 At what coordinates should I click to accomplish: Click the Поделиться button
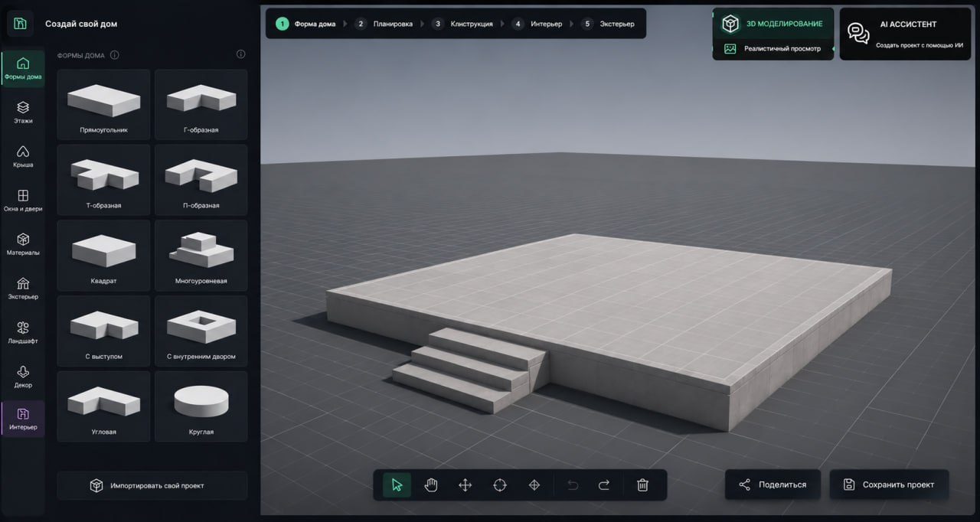pyautogui.click(x=773, y=484)
